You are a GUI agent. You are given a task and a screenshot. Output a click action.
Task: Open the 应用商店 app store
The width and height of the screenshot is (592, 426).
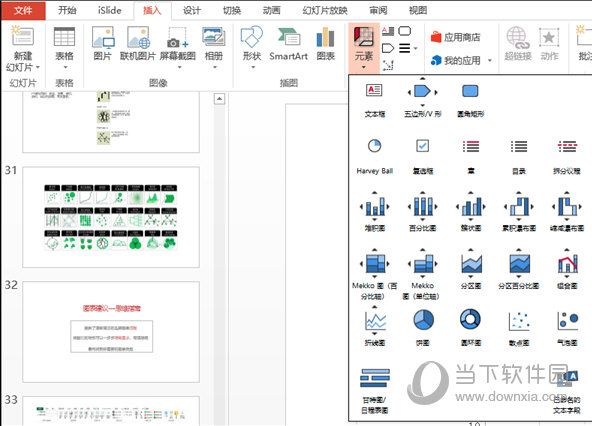point(455,37)
